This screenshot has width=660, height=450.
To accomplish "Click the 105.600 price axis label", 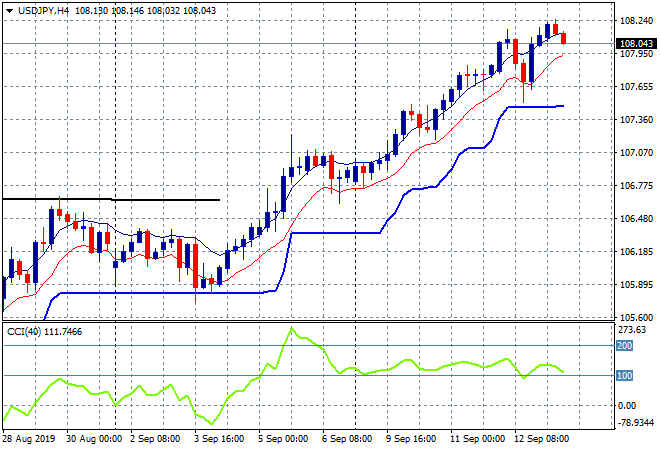I will click(636, 318).
